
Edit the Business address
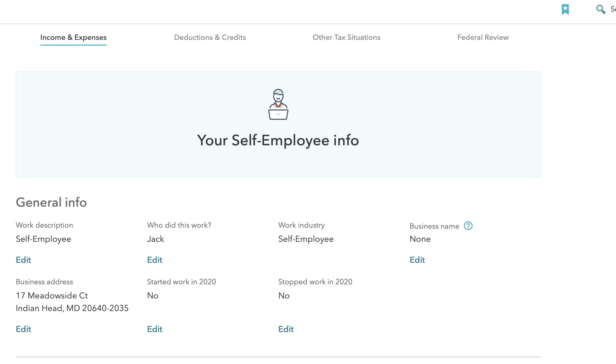[x=23, y=329]
